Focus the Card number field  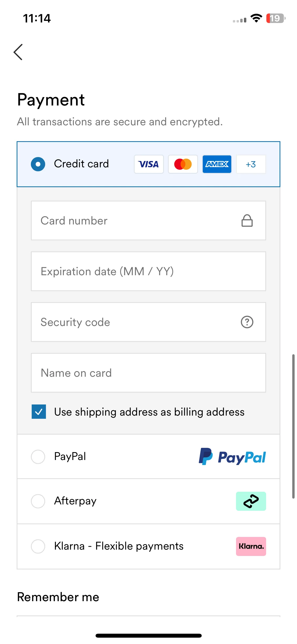[148, 220]
